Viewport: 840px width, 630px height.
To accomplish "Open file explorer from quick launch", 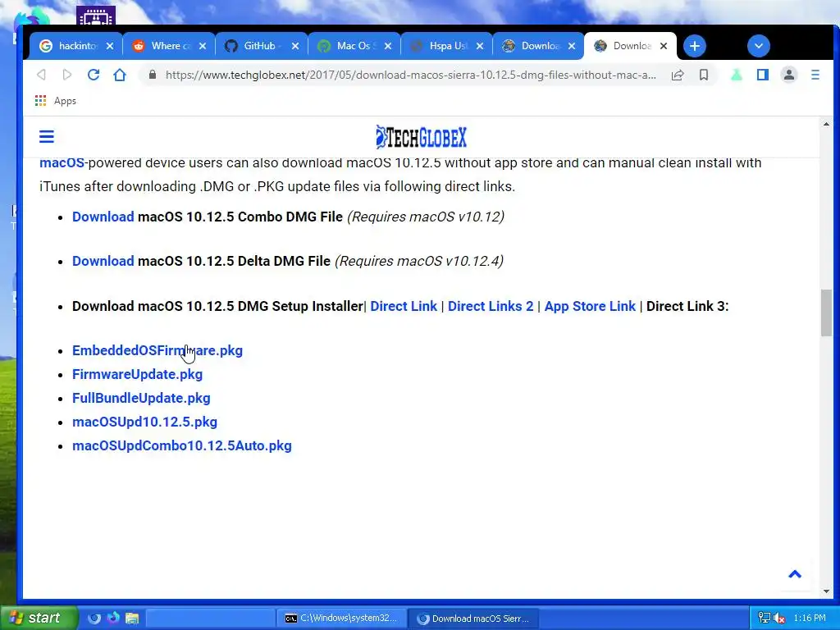I will (x=132, y=619).
